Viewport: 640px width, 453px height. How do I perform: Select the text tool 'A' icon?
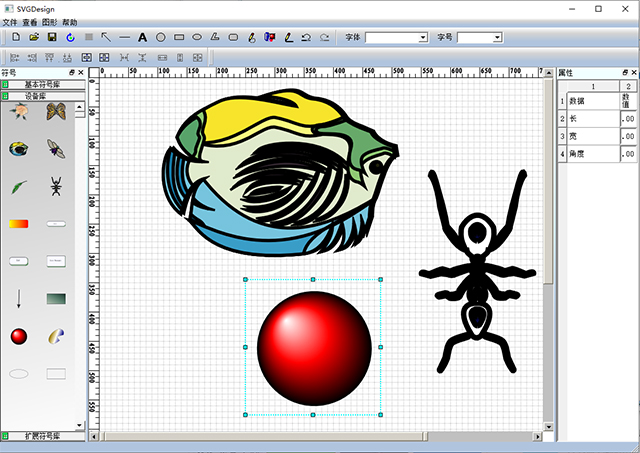click(x=142, y=37)
